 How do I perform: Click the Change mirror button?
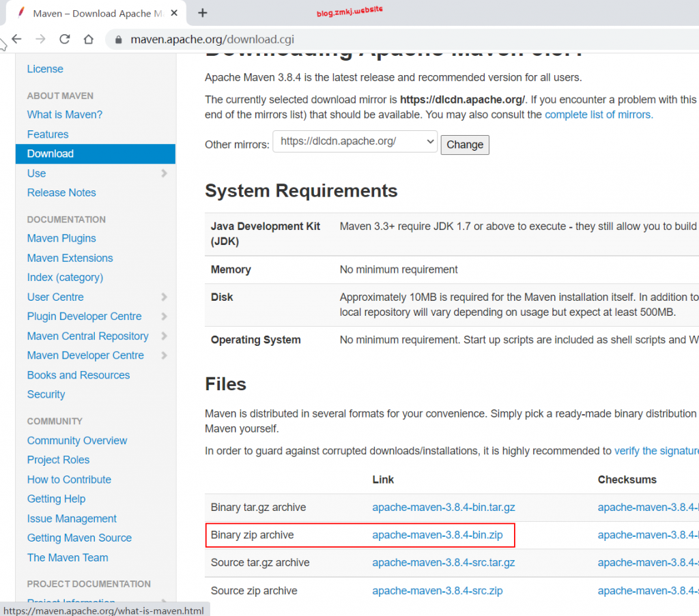(465, 145)
